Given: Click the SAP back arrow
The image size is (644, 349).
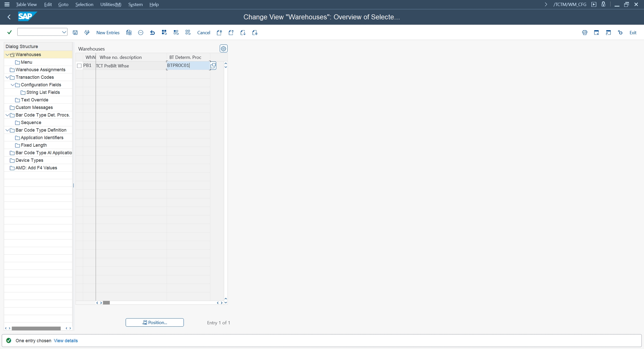Looking at the screenshot, I should coord(9,17).
